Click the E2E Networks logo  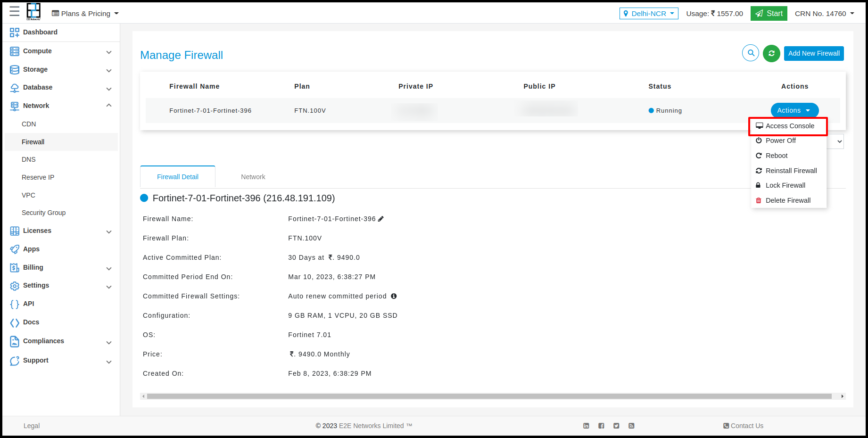[33, 12]
